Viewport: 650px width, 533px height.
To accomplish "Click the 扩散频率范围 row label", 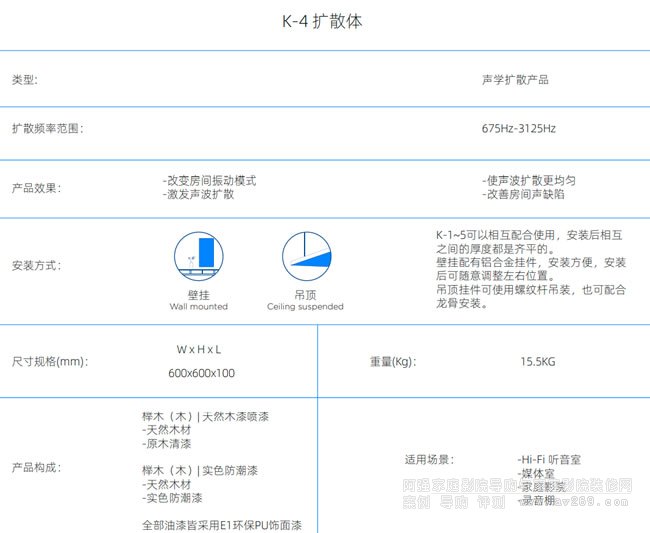I will (x=47, y=129).
